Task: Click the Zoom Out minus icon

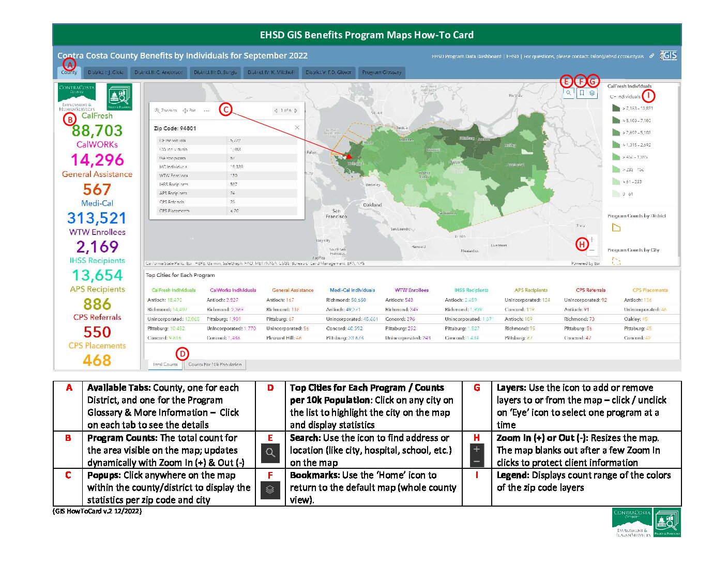Action: (593, 249)
